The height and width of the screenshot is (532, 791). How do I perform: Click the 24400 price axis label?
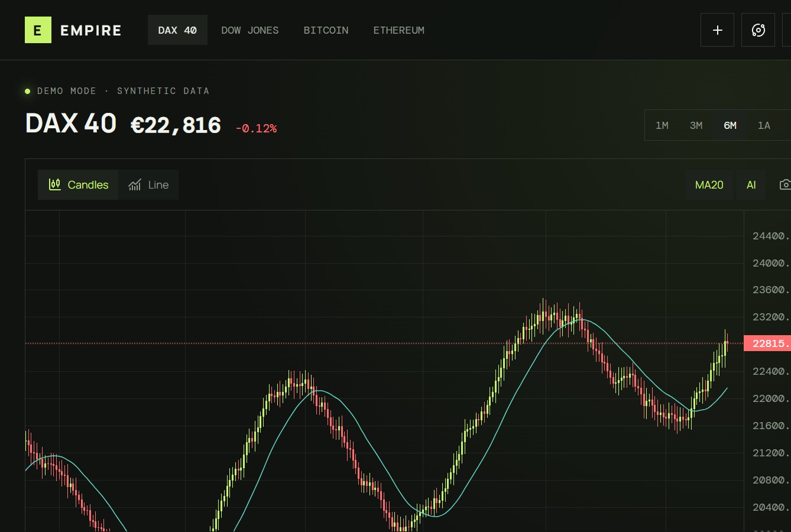771,236
